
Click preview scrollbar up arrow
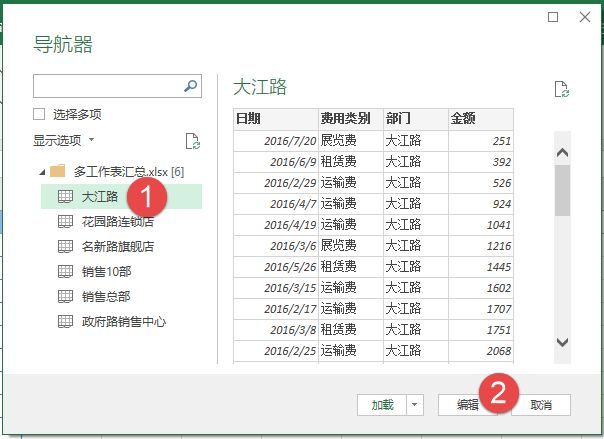[562, 153]
